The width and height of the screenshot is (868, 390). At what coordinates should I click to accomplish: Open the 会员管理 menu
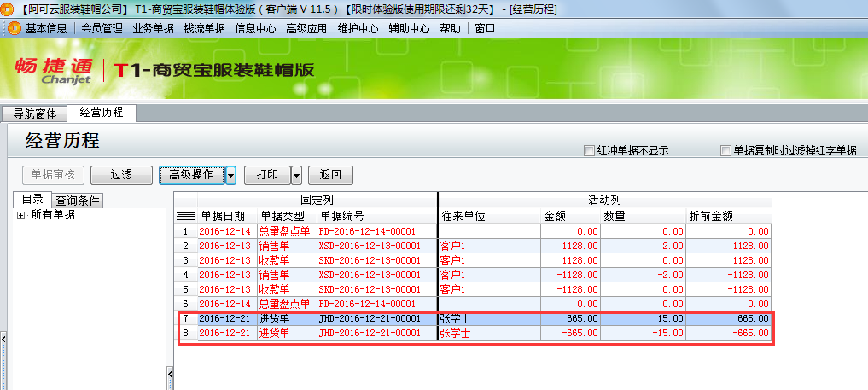[x=102, y=28]
